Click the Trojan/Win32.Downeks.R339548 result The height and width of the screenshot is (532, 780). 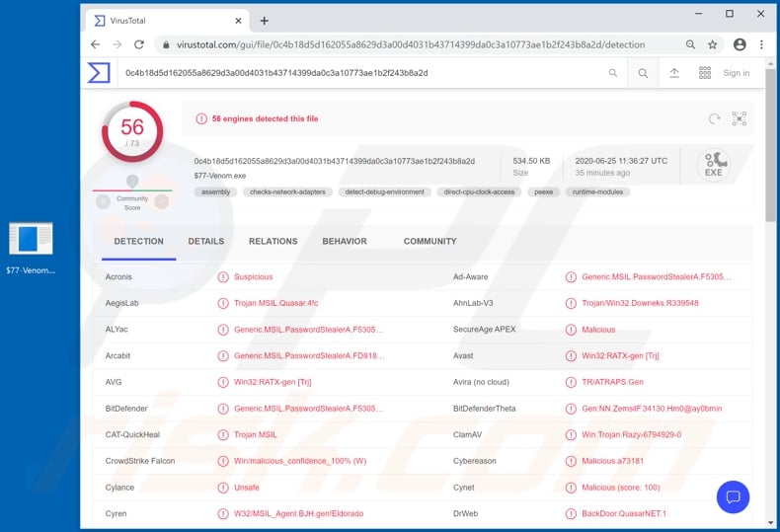coord(640,303)
